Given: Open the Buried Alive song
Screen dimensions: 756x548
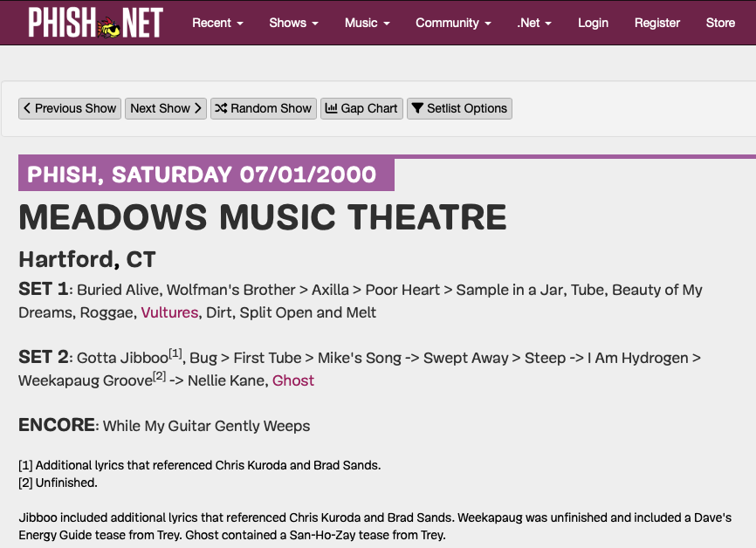Looking at the screenshot, I should click(118, 290).
